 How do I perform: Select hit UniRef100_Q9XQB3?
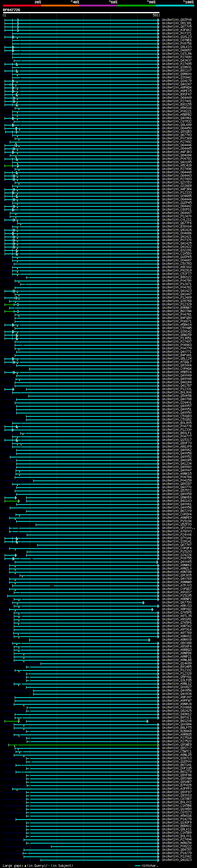177,131
